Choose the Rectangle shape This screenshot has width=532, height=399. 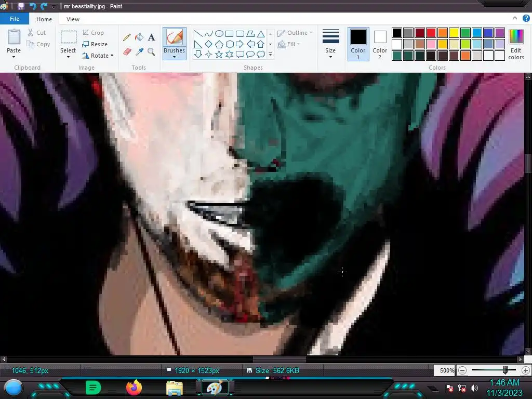(229, 33)
